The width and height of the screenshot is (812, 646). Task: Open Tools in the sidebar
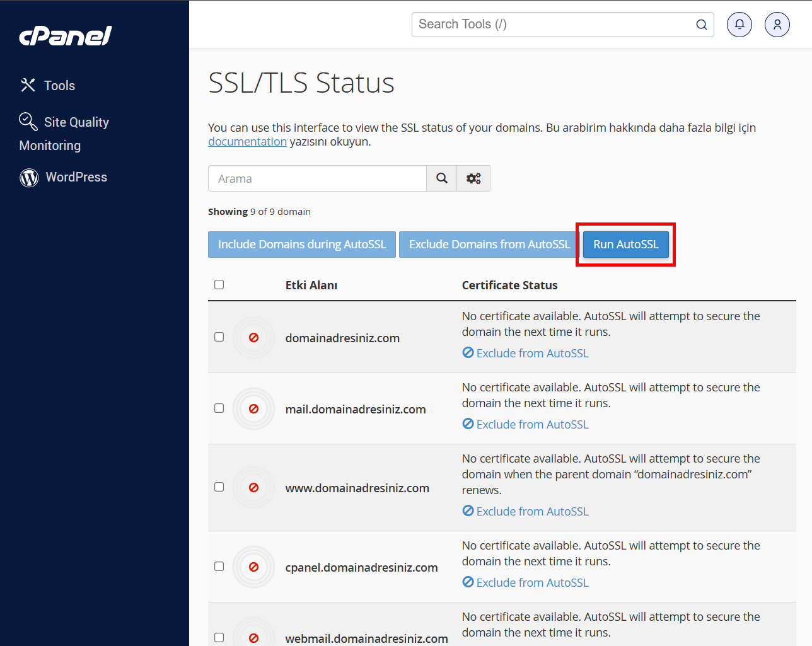pyautogui.click(x=59, y=86)
